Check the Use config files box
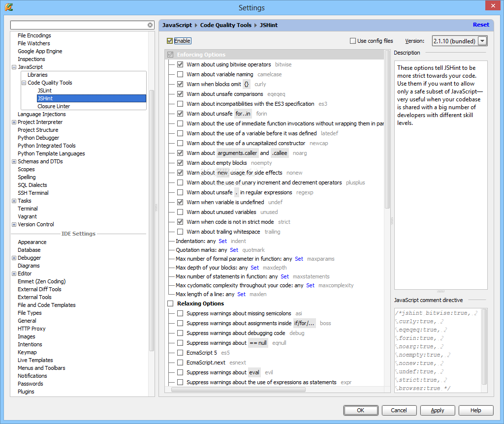This screenshot has height=424, width=504. tap(353, 41)
